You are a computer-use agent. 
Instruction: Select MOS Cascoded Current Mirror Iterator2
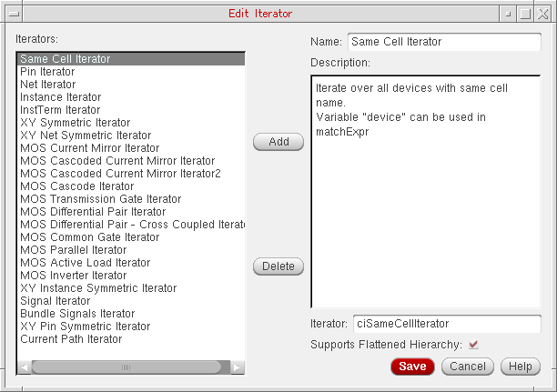click(x=131, y=174)
